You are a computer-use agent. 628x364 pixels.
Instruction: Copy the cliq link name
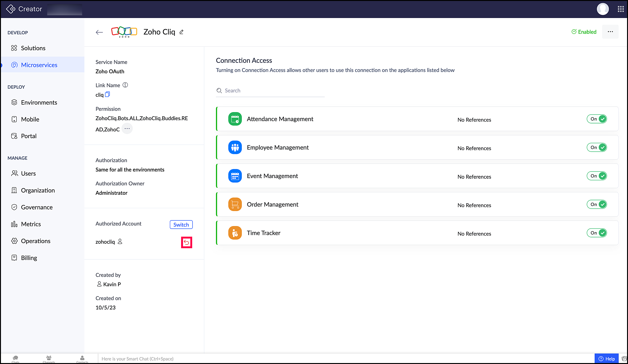107,94
